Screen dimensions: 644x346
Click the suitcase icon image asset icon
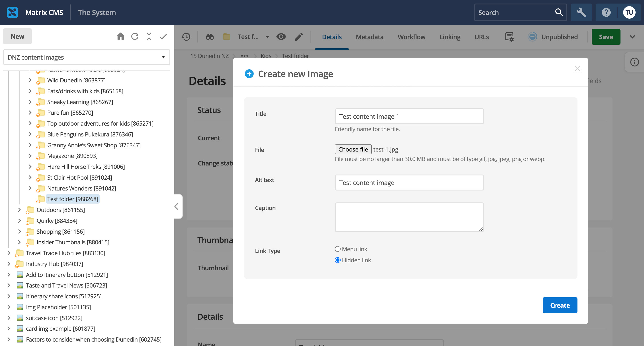click(x=20, y=318)
